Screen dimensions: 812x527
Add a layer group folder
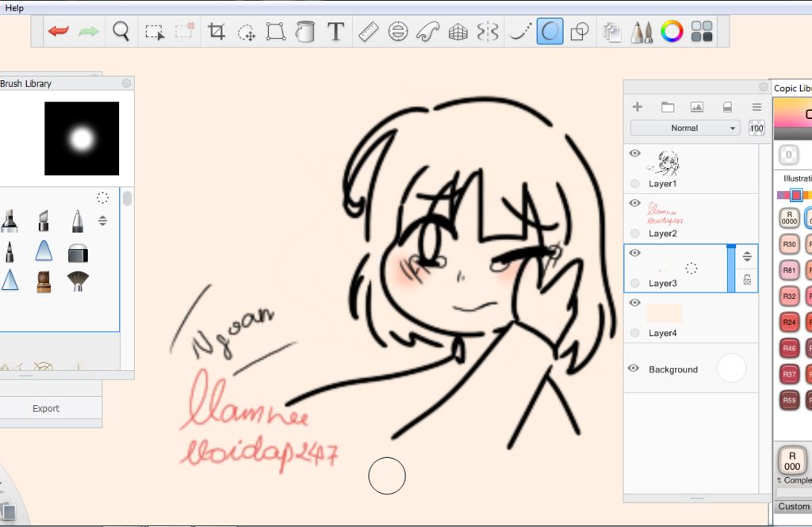[668, 107]
